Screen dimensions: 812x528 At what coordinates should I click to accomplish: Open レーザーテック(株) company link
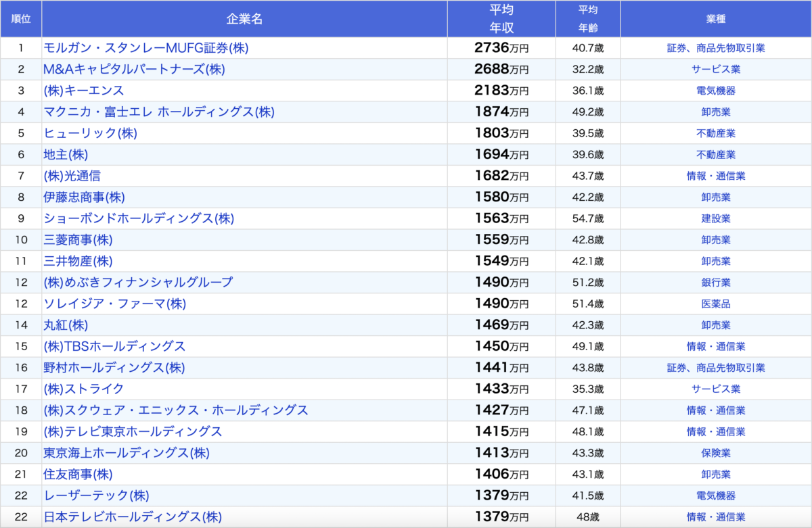click(96, 495)
